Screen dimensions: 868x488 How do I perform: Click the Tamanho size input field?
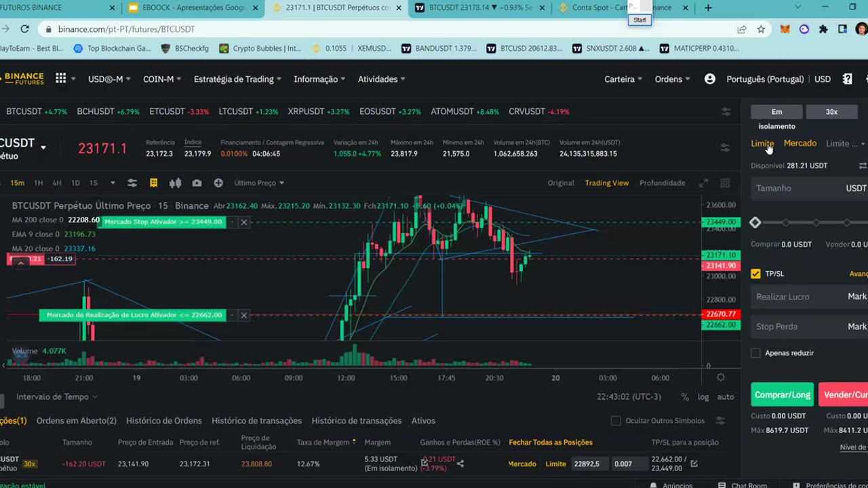pyautogui.click(x=810, y=188)
